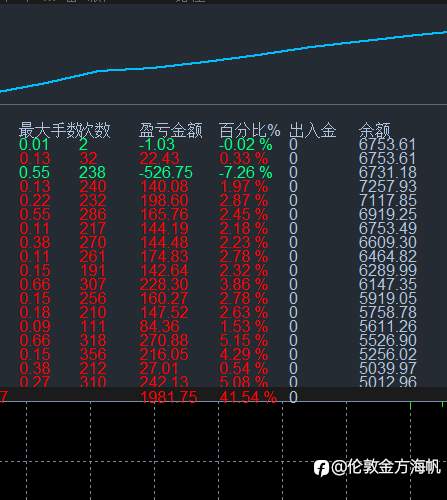The image size is (447, 500).
Task: Click profit amount 144.19
Action: tap(164, 229)
